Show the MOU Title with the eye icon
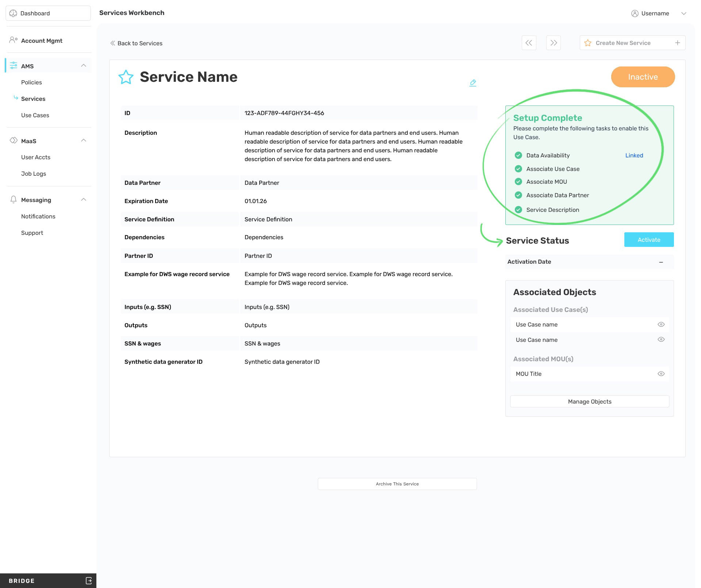 (661, 374)
